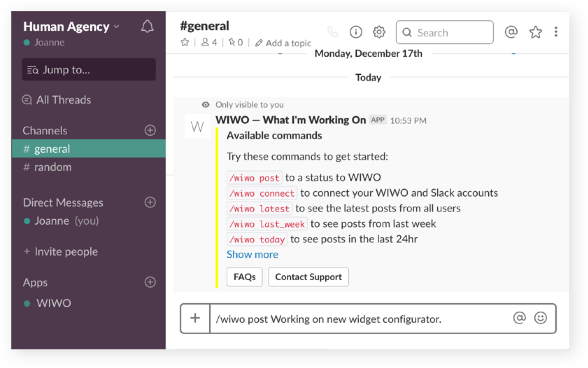This screenshot has width=588, height=368.
Task: Click Contact Support button
Action: [308, 277]
